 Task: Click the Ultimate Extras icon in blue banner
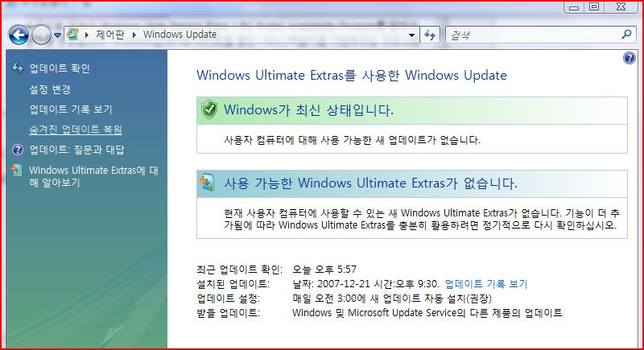coord(207,183)
